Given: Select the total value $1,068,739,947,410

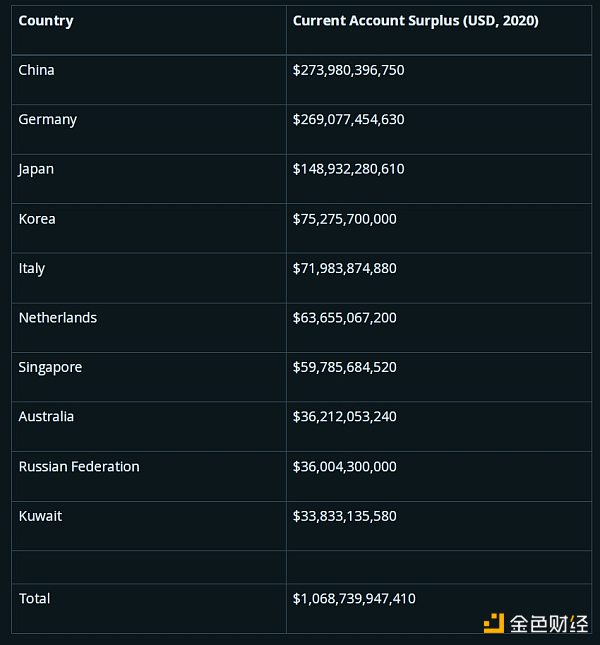Looking at the screenshot, I should click(354, 599).
